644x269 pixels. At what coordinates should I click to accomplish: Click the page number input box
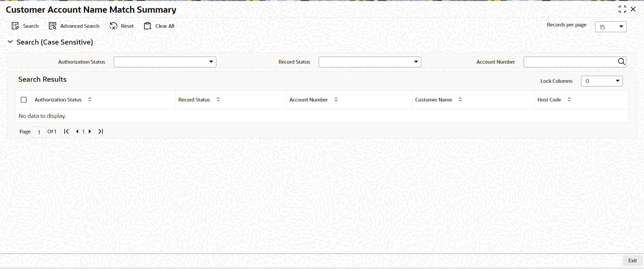(x=39, y=132)
